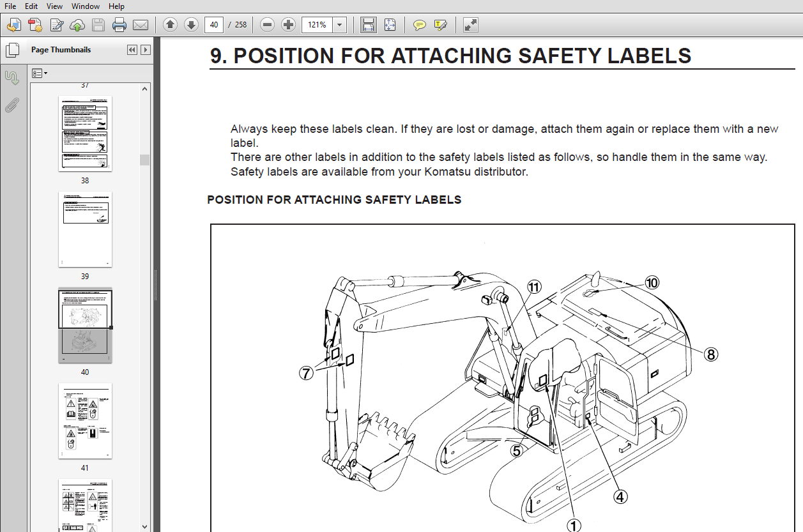Click callout number 1 on diagram

point(574,525)
